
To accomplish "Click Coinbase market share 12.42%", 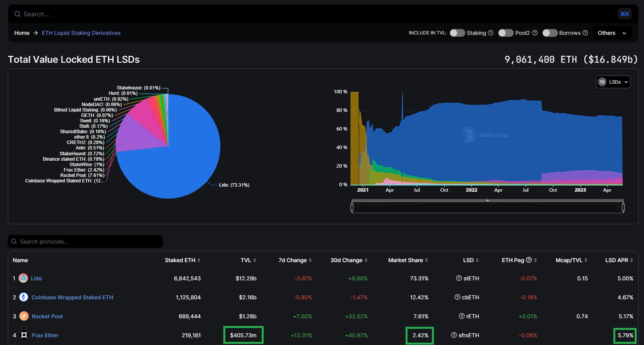I will pyautogui.click(x=419, y=297).
